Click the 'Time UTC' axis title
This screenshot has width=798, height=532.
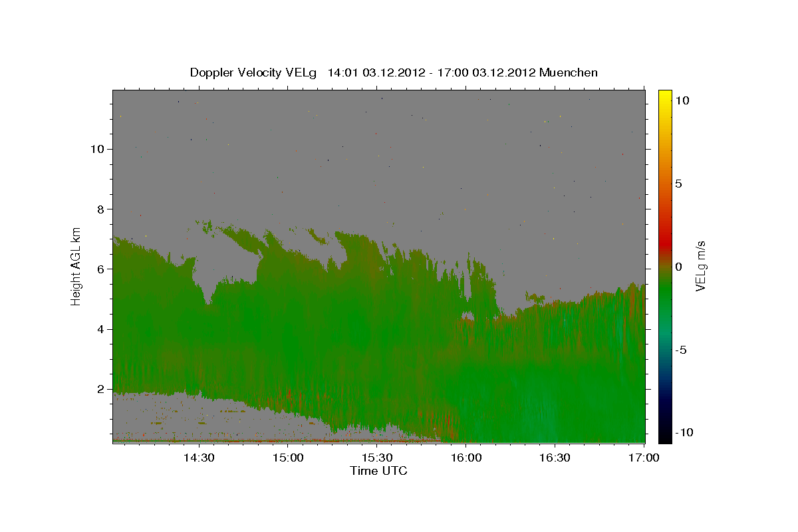[x=378, y=471]
